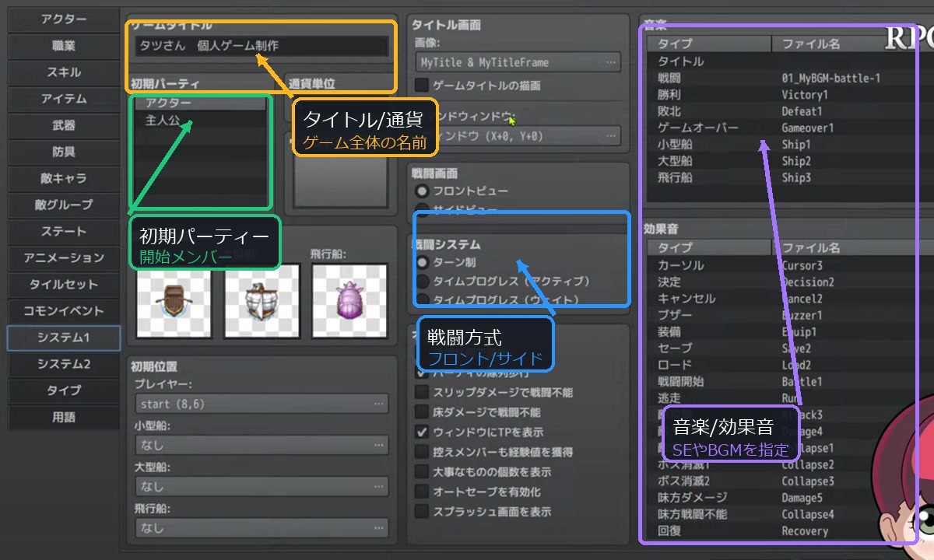The width and height of the screenshot is (934, 560).
Task: Select the システム1 tab
Action: pyautogui.click(x=64, y=338)
